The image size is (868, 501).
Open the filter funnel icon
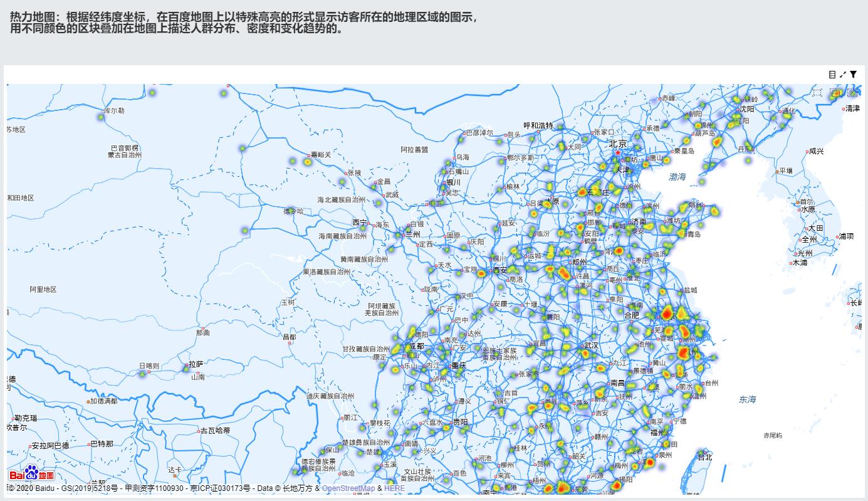coord(854,75)
